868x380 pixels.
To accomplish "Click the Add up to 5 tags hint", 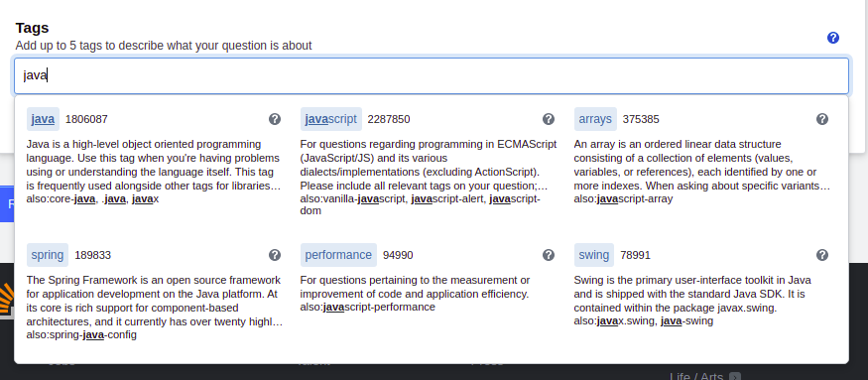I will pyautogui.click(x=164, y=46).
